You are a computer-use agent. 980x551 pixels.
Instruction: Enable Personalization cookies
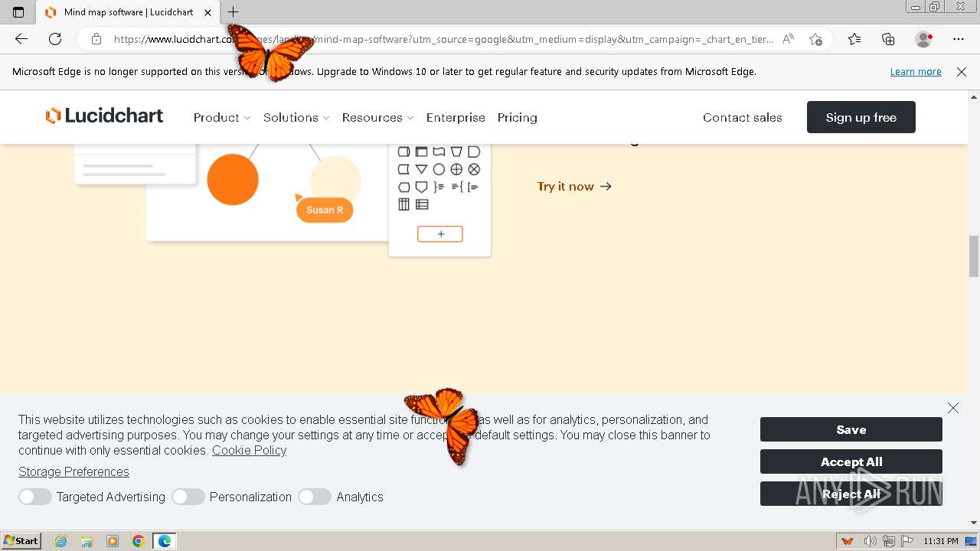click(x=188, y=497)
